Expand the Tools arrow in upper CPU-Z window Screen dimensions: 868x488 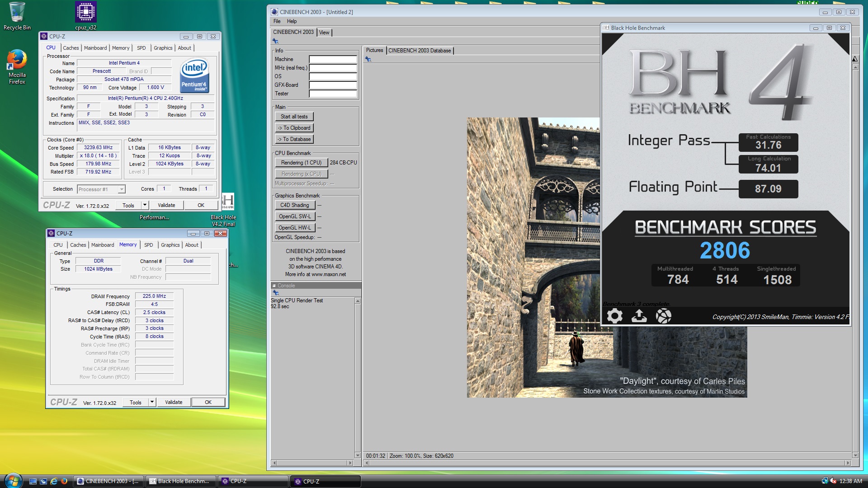coord(145,205)
